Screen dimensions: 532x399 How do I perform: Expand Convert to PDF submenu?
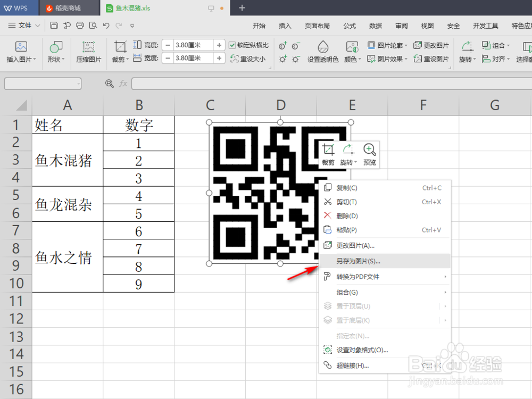(x=445, y=277)
